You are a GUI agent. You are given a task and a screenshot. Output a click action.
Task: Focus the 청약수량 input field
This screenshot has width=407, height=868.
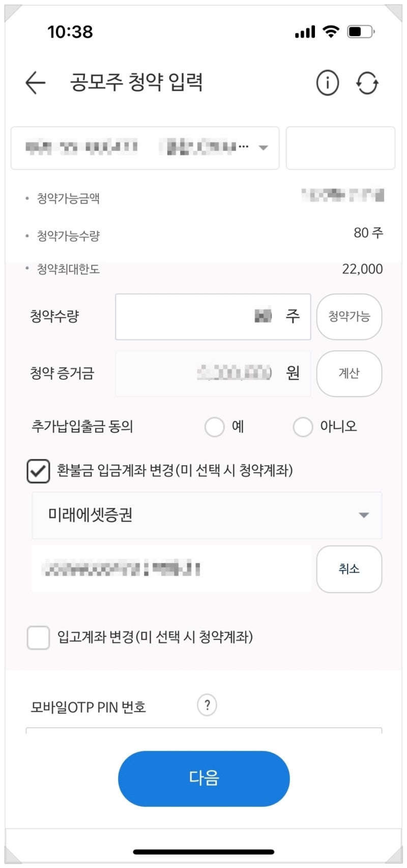tap(213, 316)
